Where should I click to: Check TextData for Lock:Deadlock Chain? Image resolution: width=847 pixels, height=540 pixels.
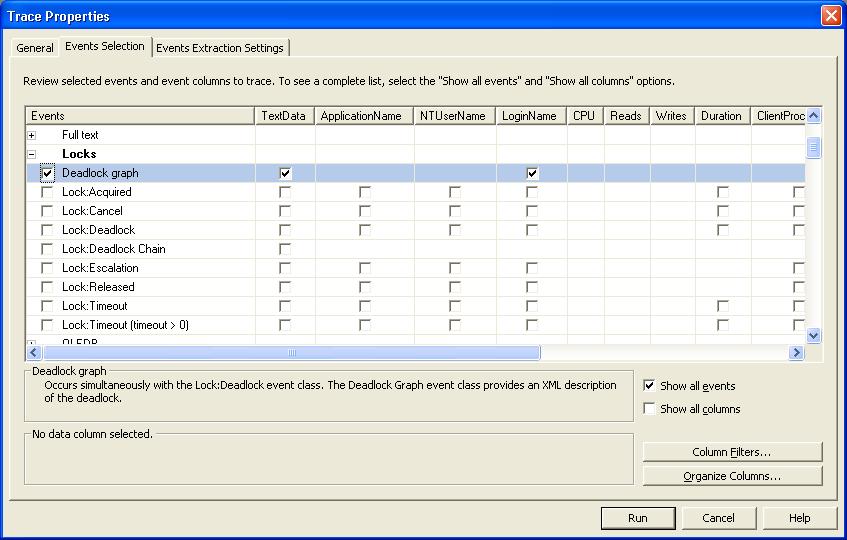(285, 249)
